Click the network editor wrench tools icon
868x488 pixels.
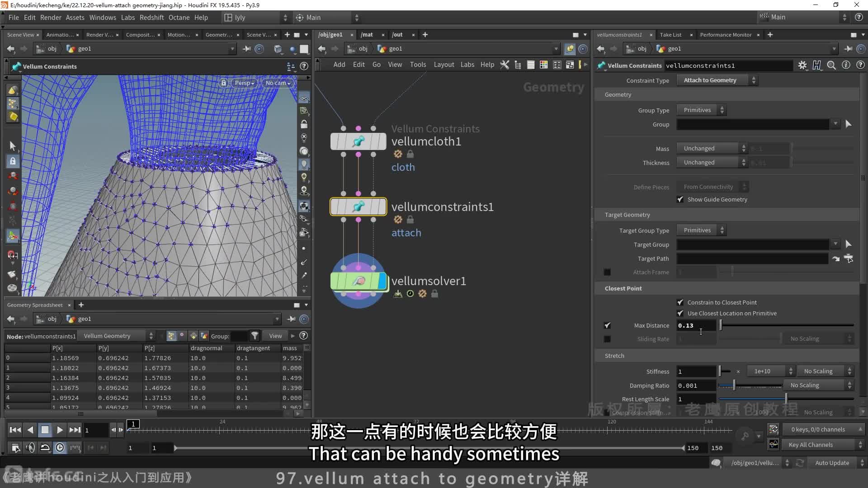click(505, 65)
